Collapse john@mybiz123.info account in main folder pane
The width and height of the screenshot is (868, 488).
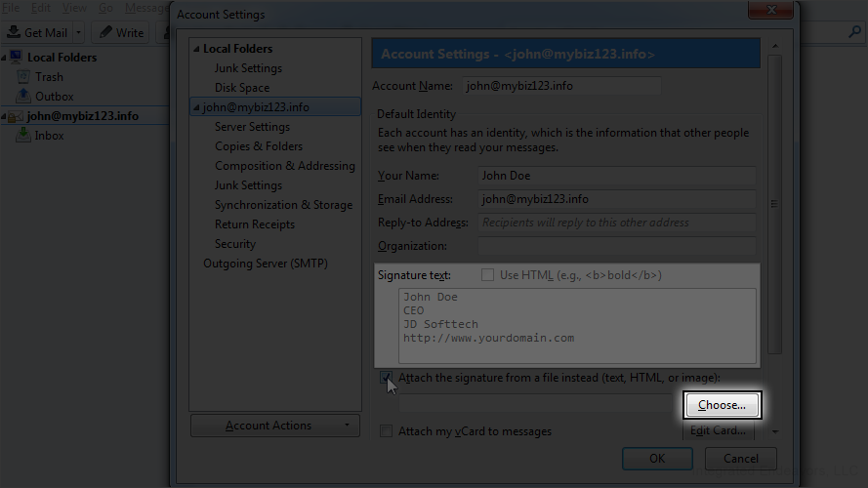3,116
